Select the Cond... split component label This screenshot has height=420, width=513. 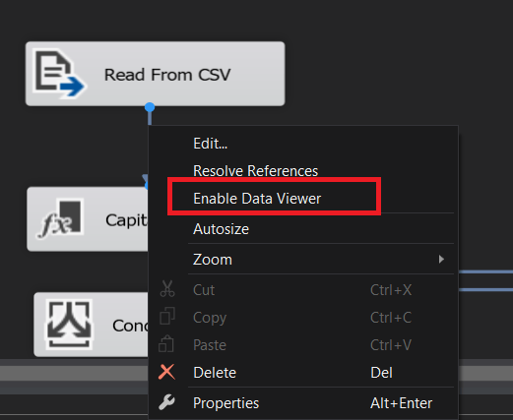(x=130, y=326)
